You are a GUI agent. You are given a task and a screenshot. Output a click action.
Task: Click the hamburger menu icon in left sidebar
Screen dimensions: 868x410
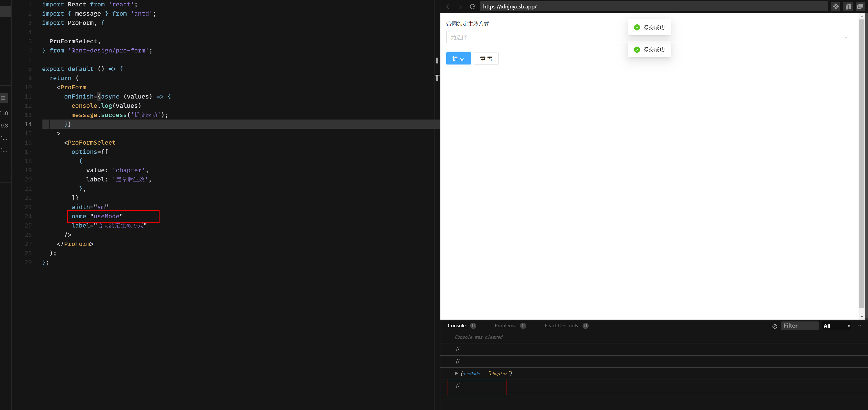[4, 98]
